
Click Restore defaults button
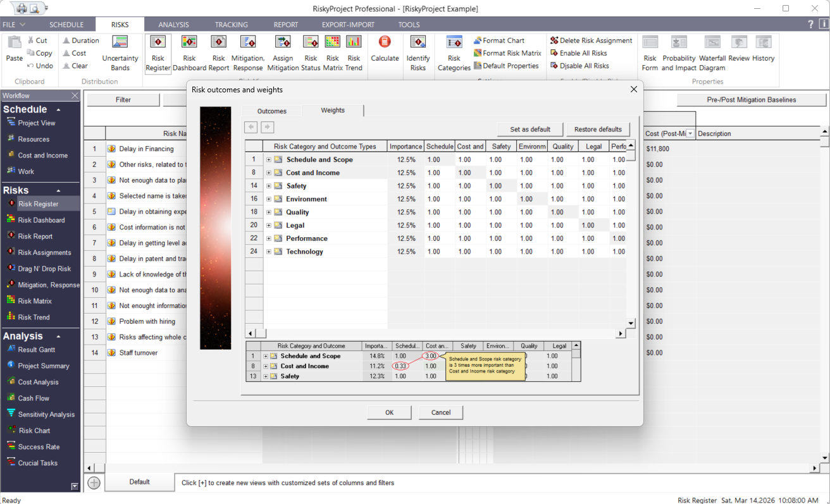click(598, 129)
